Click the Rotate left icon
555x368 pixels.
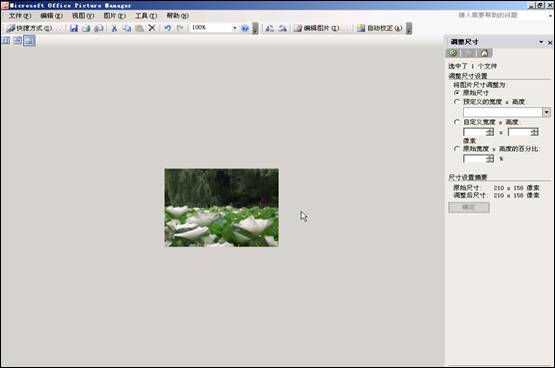[270, 28]
